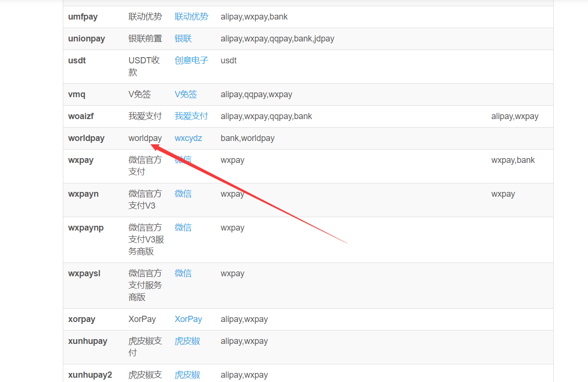Select the bold vmq plugin name
The image size is (588, 382).
coord(77,94)
